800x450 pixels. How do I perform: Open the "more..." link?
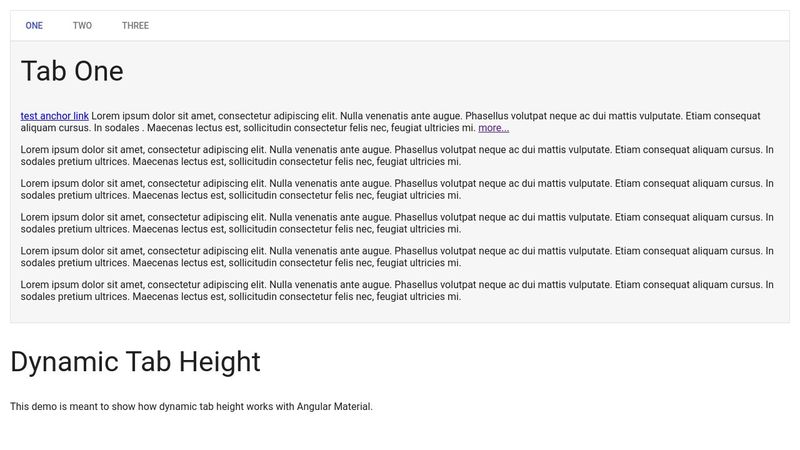pos(493,128)
